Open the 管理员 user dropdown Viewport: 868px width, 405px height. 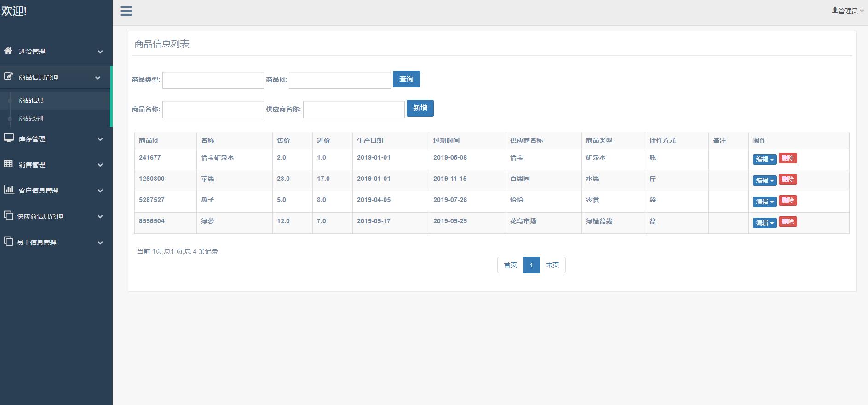(847, 11)
